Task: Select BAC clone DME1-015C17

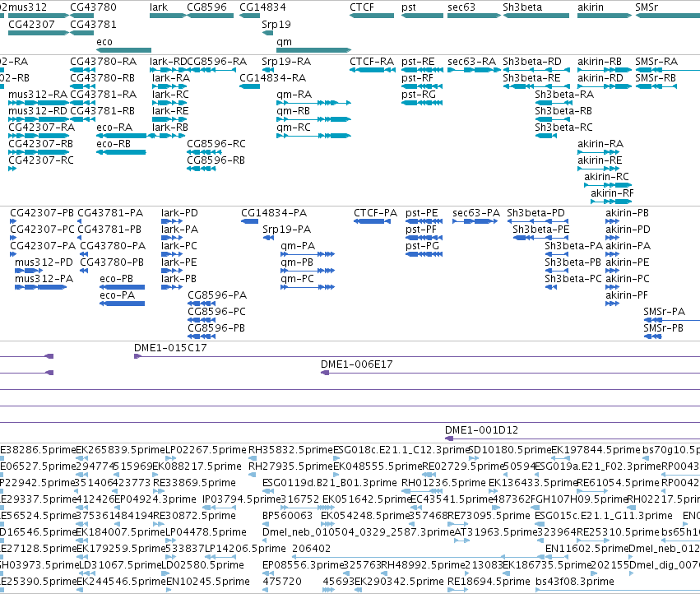Action: coord(170,348)
